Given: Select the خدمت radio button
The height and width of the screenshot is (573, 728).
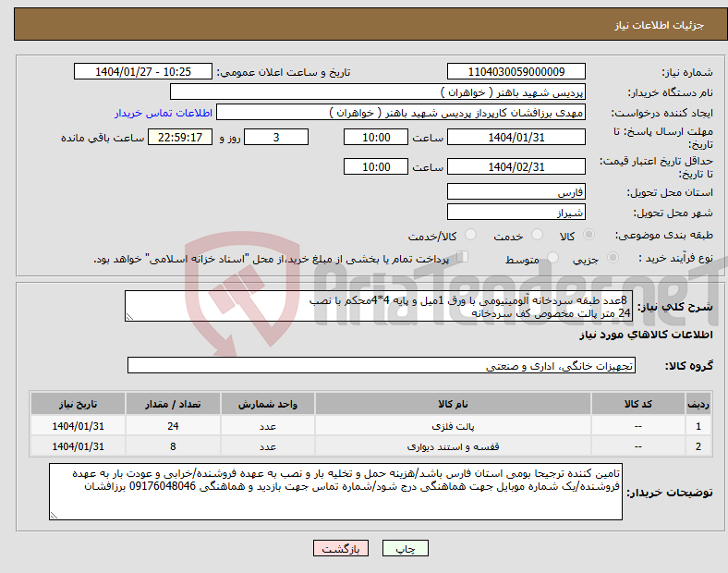Looking at the screenshot, I should (x=537, y=235).
